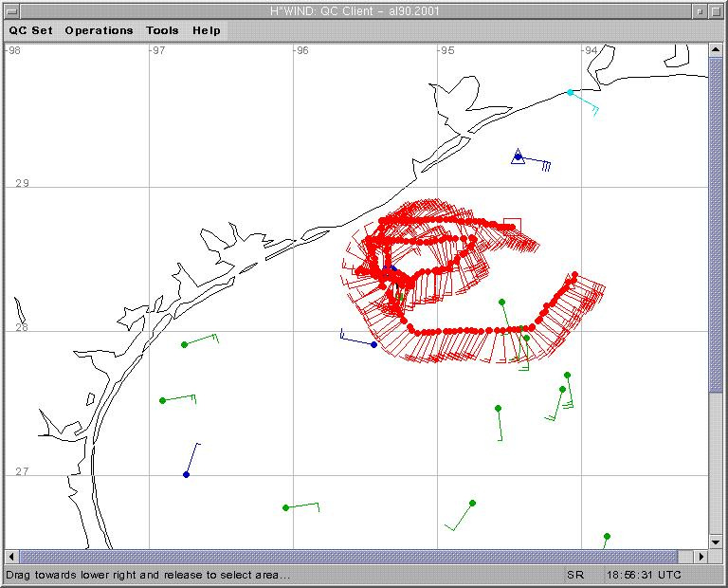Click the green observation dot at bottom-right edge
The image size is (728, 588).
(x=607, y=537)
